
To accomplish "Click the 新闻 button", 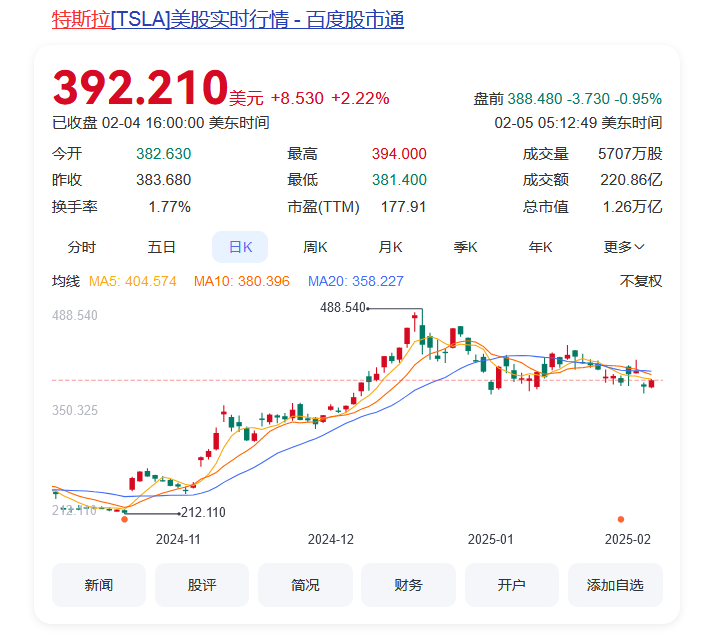I will coord(99,585).
